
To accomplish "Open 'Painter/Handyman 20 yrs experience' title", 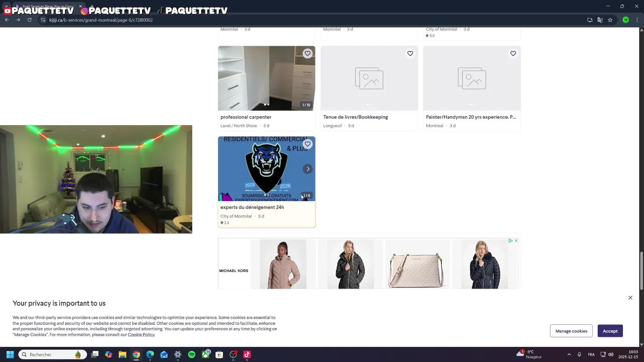I will pyautogui.click(x=470, y=117).
